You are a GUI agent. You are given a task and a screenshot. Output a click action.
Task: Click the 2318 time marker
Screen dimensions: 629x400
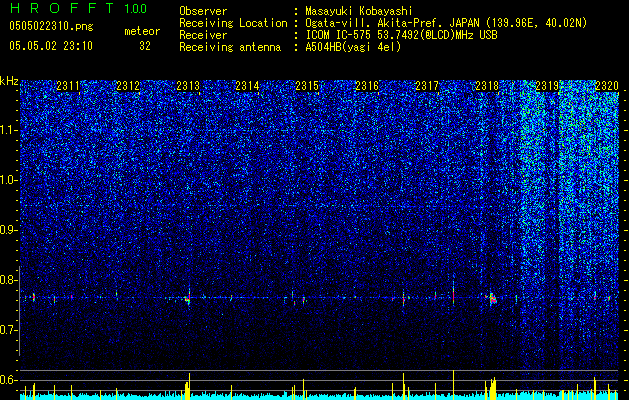coord(487,85)
